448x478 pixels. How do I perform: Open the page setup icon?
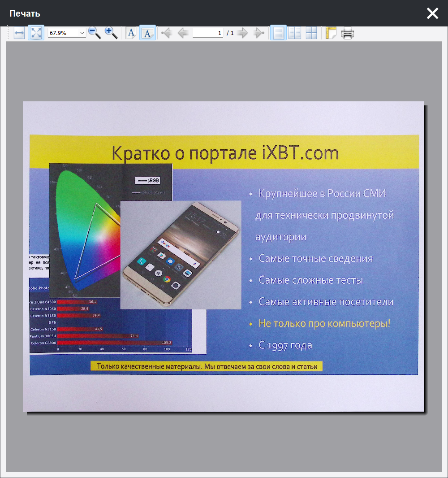tap(331, 33)
